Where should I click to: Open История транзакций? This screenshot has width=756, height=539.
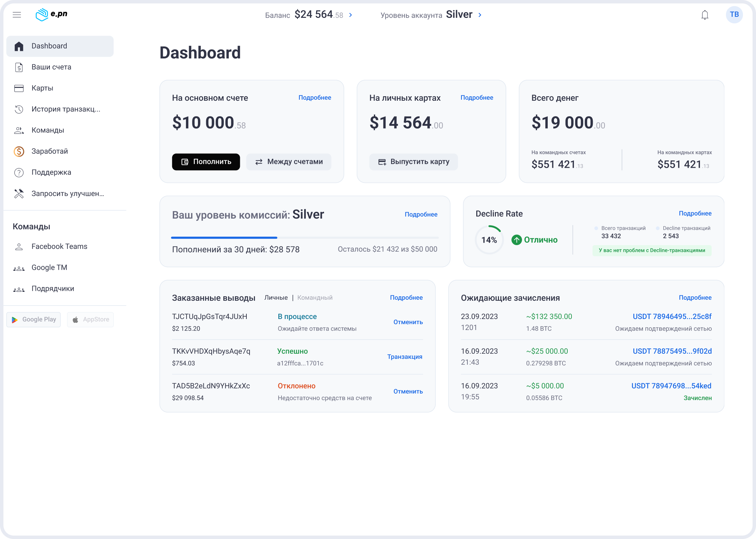(x=65, y=109)
